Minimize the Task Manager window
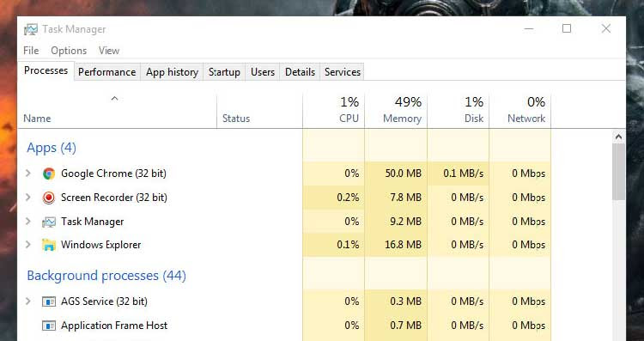 coord(529,28)
